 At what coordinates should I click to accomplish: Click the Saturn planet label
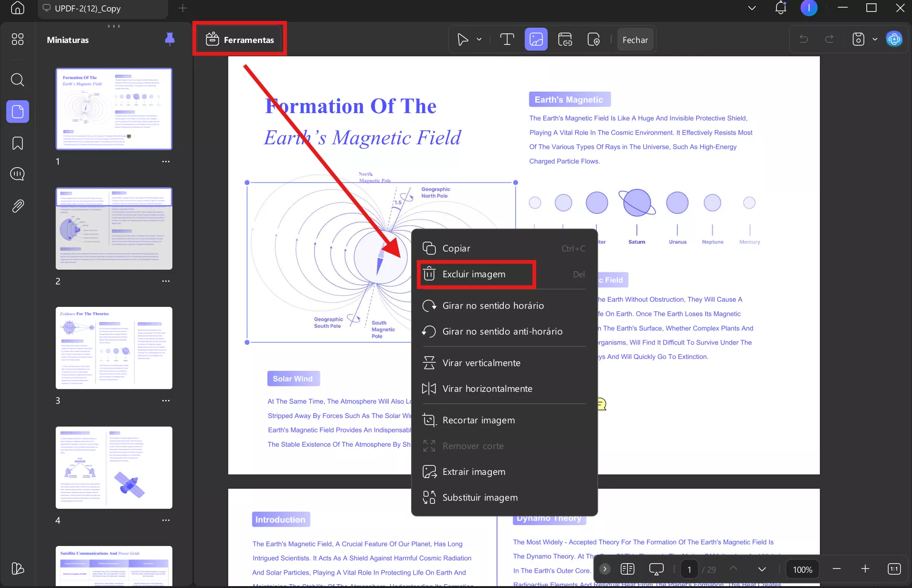(636, 242)
